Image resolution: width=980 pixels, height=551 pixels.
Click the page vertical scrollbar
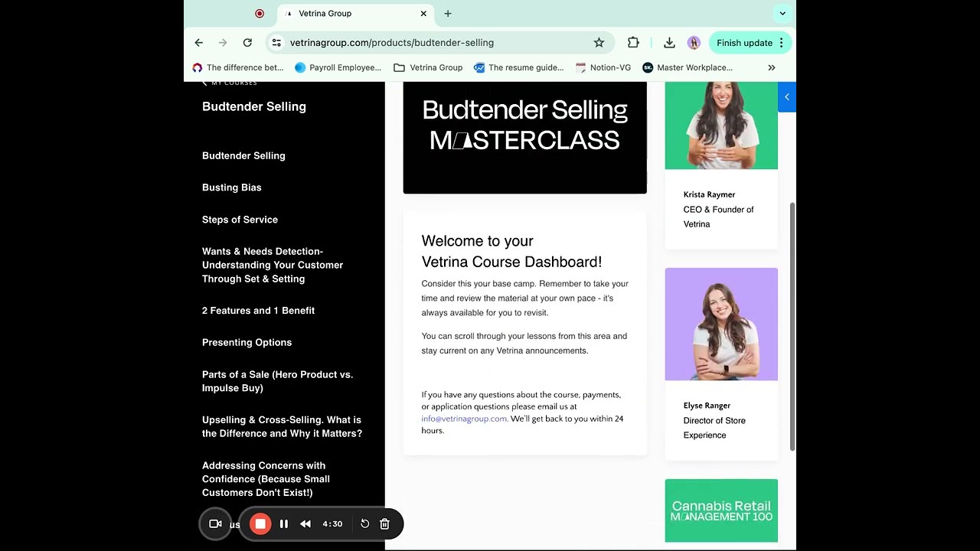tap(792, 327)
